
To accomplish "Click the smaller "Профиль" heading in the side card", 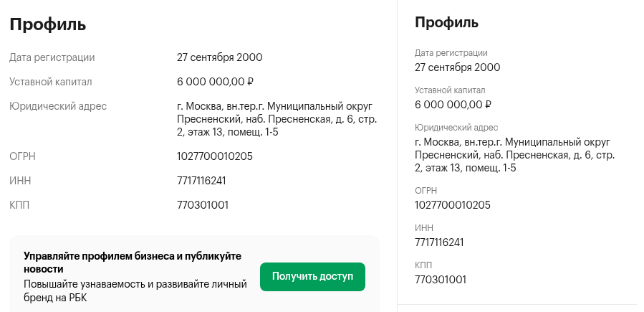I will click(x=446, y=22).
